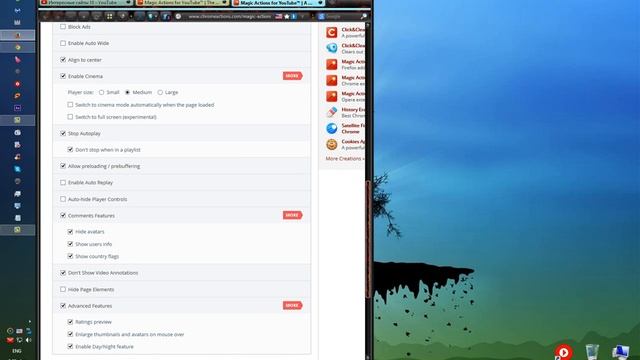Tick Switch to full screen (experimental)

[70, 117]
